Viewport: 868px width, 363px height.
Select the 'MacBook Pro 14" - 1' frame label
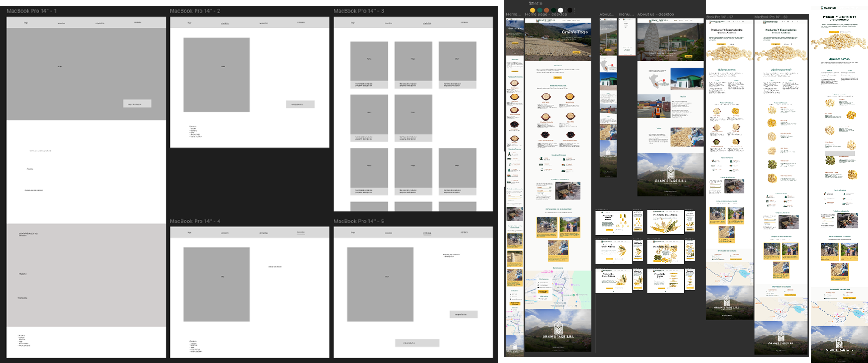pyautogui.click(x=32, y=11)
